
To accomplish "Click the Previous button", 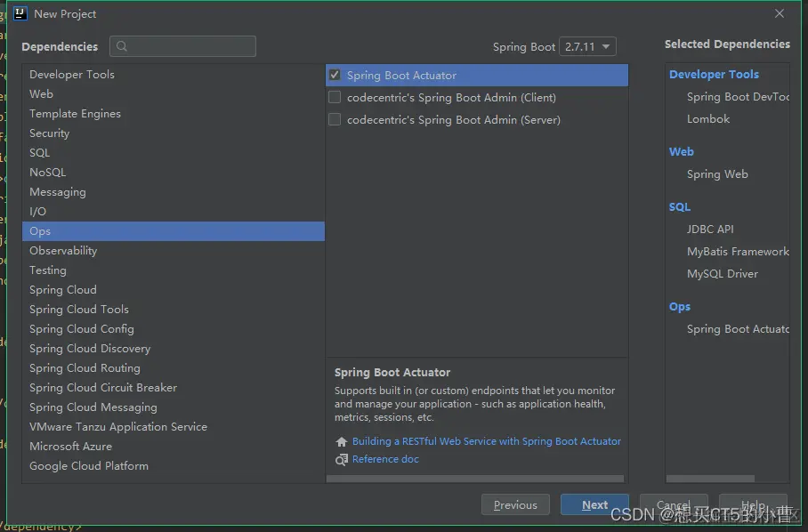I will (x=515, y=504).
